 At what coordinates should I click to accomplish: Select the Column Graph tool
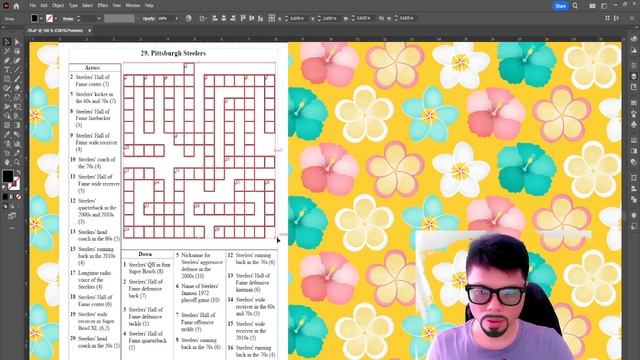17,144
